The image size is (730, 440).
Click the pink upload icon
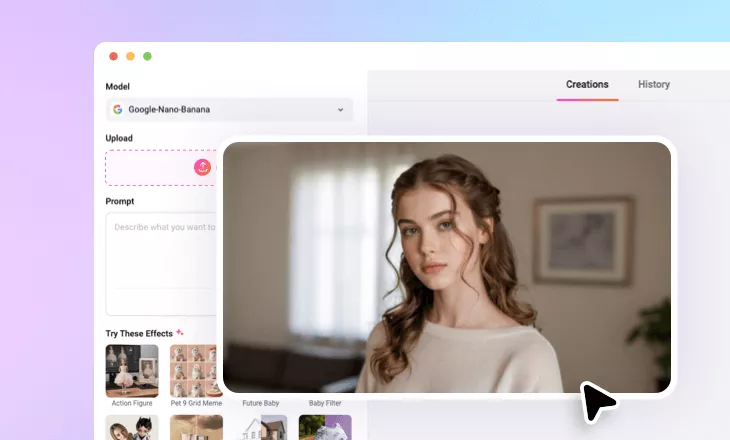202,167
